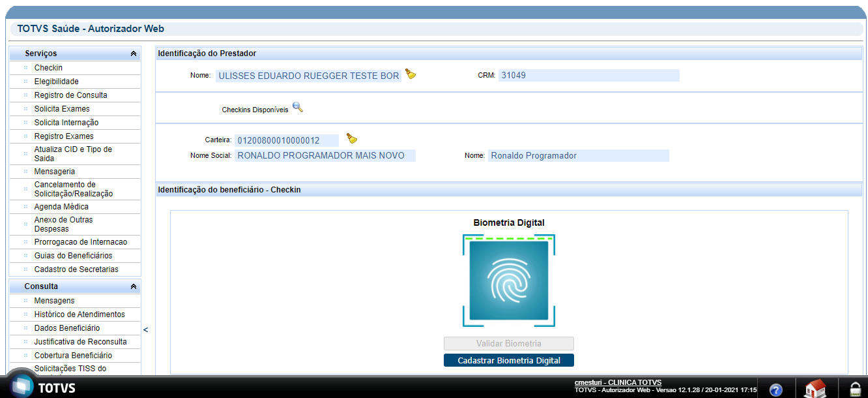Viewport: 868px width, 398px height.
Task: Click the Carteira number field
Action: pos(287,140)
